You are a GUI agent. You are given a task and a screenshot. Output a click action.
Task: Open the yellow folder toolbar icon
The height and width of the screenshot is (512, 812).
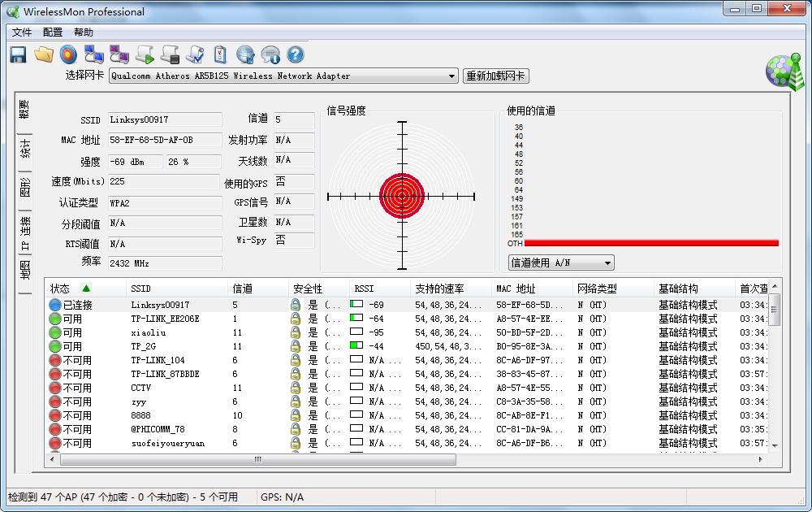tap(43, 54)
